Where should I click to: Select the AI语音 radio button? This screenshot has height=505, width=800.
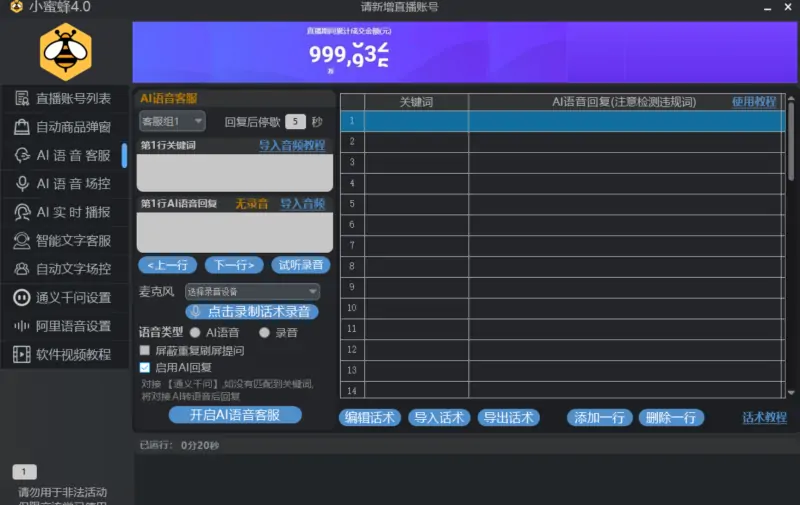[195, 332]
